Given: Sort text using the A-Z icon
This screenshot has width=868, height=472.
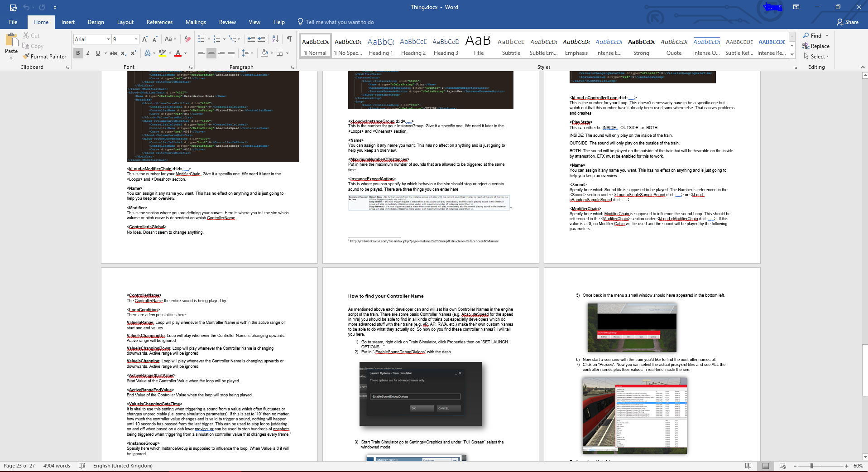Looking at the screenshot, I should tap(275, 39).
